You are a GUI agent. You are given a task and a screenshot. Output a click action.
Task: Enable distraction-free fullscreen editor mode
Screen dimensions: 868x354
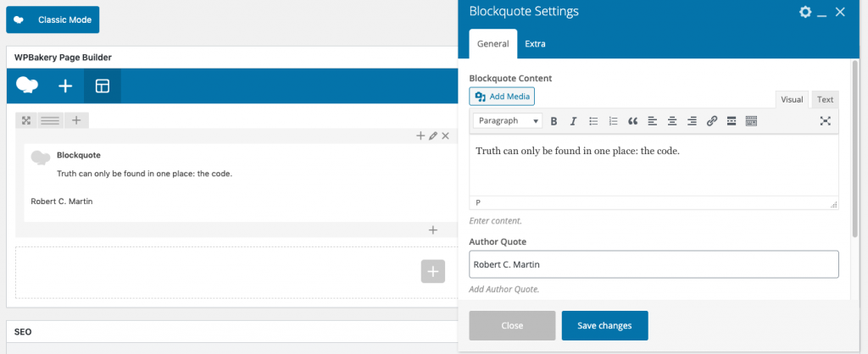tap(825, 121)
